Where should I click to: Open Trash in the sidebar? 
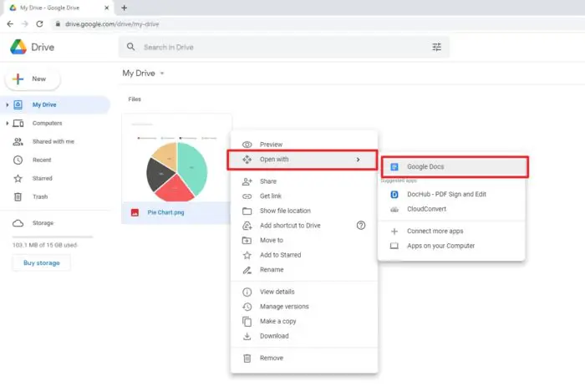pyautogui.click(x=55, y=197)
